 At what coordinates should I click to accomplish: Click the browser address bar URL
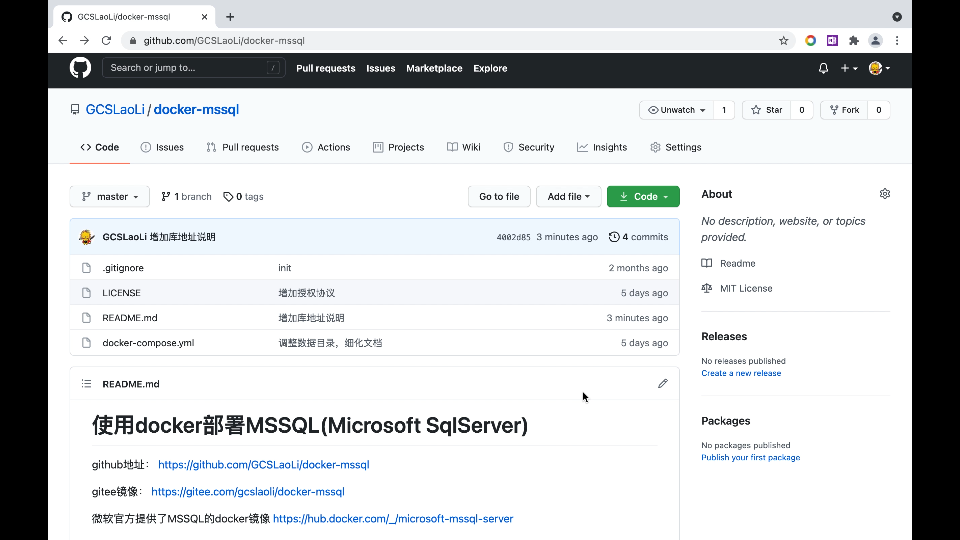point(224,40)
